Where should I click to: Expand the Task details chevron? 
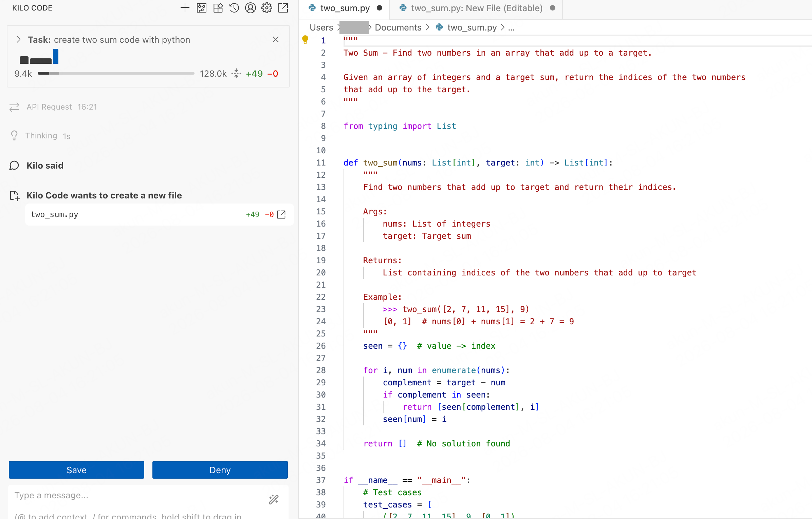point(19,40)
